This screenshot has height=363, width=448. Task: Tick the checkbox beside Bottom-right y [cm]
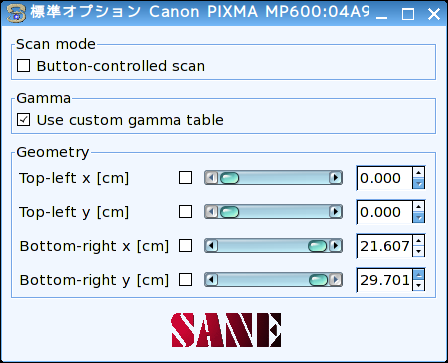click(x=185, y=280)
